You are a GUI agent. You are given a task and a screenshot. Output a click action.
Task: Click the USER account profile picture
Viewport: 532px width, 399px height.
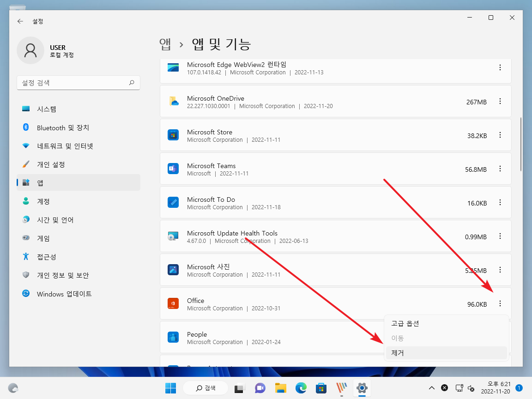click(30, 50)
